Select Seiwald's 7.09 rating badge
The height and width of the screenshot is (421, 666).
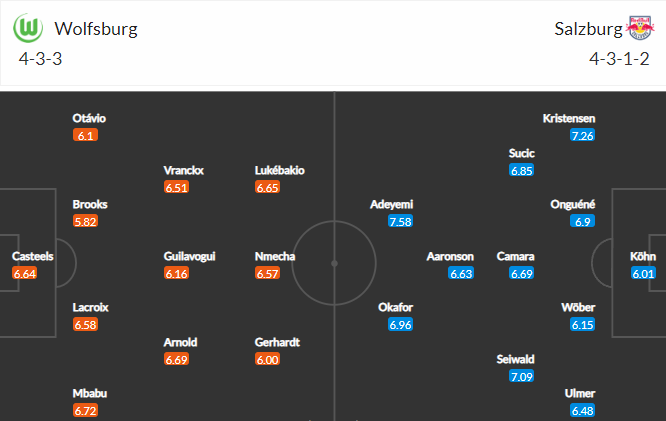[521, 376]
